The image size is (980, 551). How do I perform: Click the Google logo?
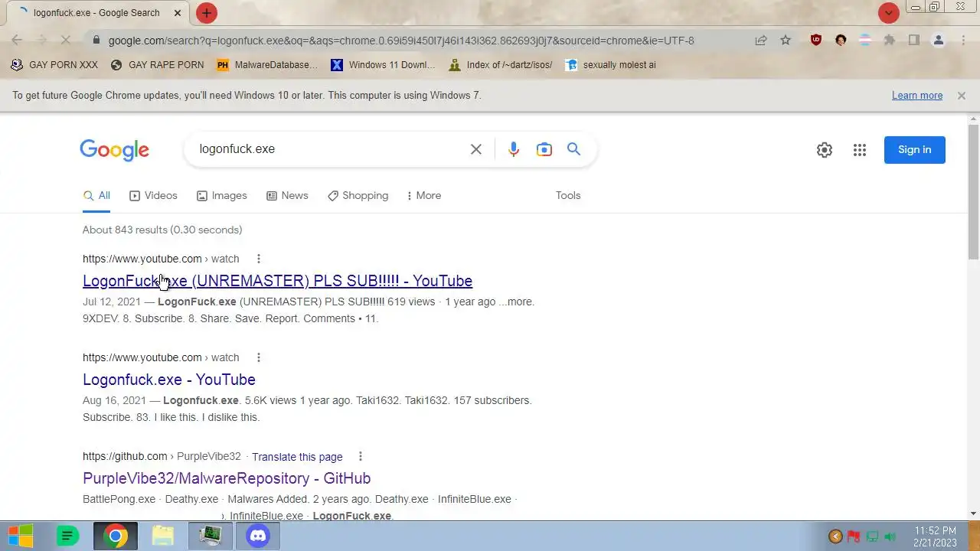pyautogui.click(x=114, y=150)
